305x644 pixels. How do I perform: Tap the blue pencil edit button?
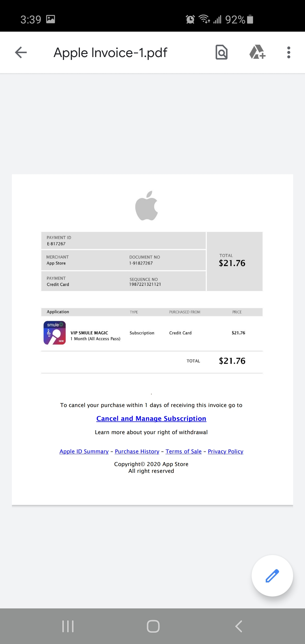[x=272, y=576]
